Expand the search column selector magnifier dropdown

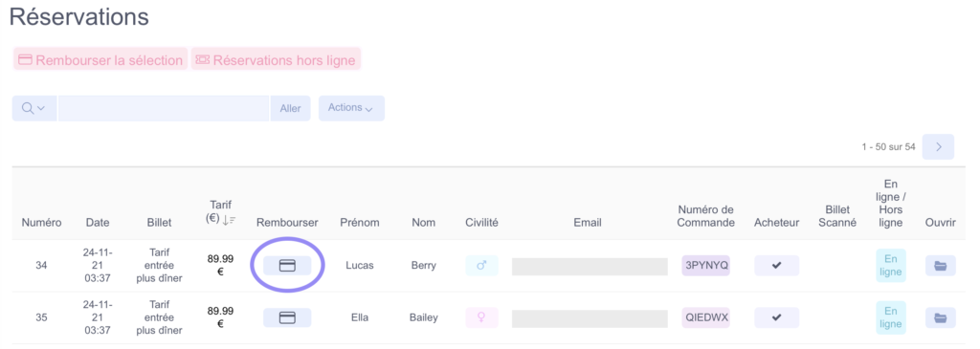tap(33, 108)
